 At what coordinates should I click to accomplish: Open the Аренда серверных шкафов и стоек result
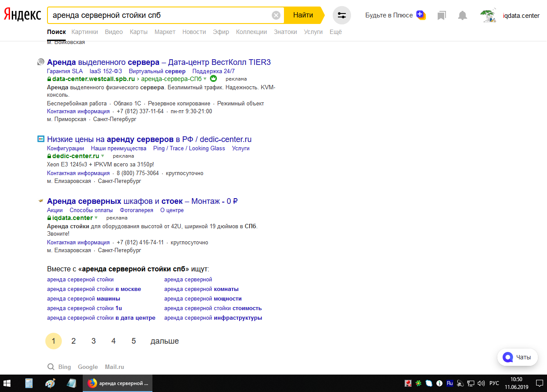pyautogui.click(x=142, y=201)
